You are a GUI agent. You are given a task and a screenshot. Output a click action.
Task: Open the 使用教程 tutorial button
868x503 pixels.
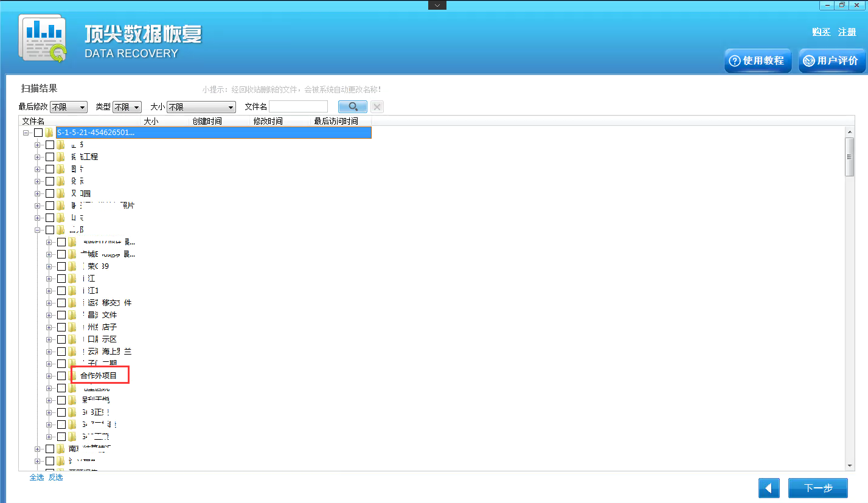click(757, 61)
